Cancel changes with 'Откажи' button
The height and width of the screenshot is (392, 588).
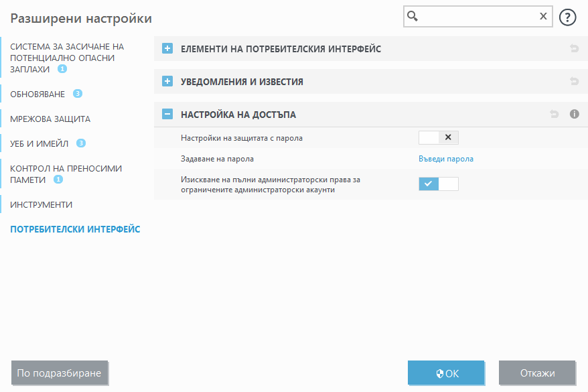click(537, 373)
